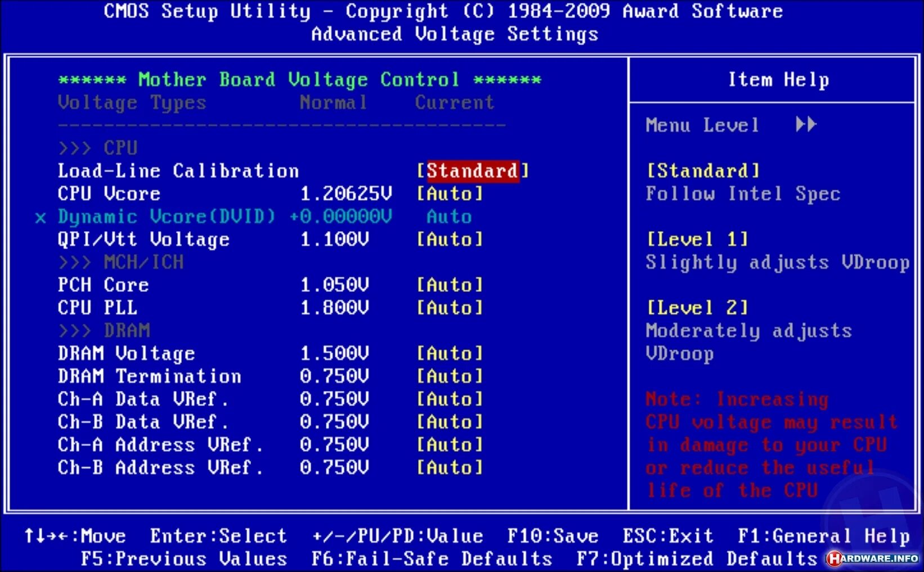Click the >>> MCH/ICH section header
This screenshot has width=924, height=572.
(121, 263)
